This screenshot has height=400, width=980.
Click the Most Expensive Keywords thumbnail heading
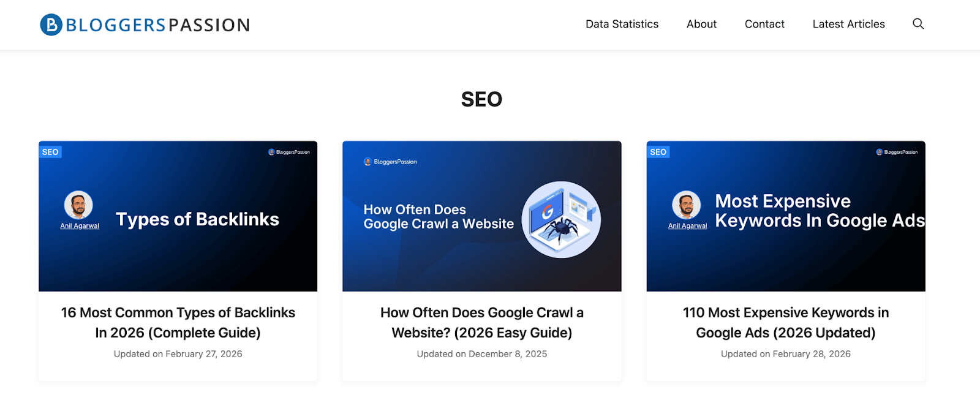tap(820, 211)
